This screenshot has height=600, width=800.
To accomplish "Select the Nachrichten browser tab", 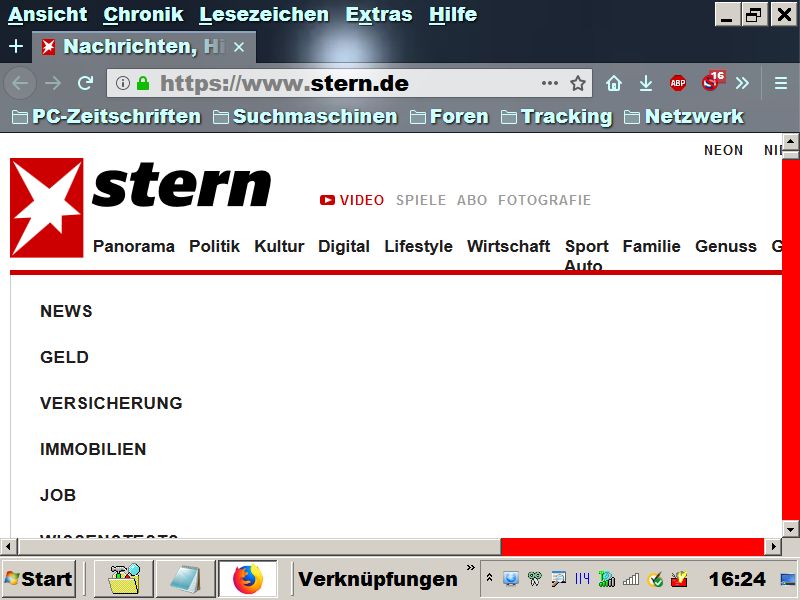I will (144, 47).
